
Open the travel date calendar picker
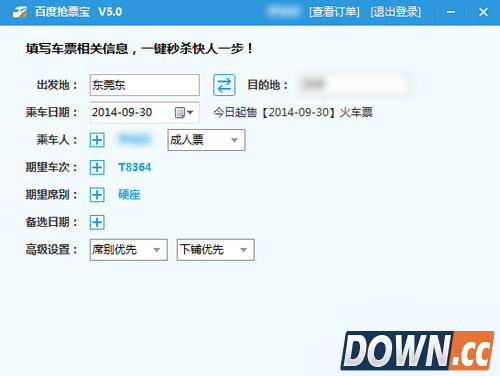click(x=184, y=113)
